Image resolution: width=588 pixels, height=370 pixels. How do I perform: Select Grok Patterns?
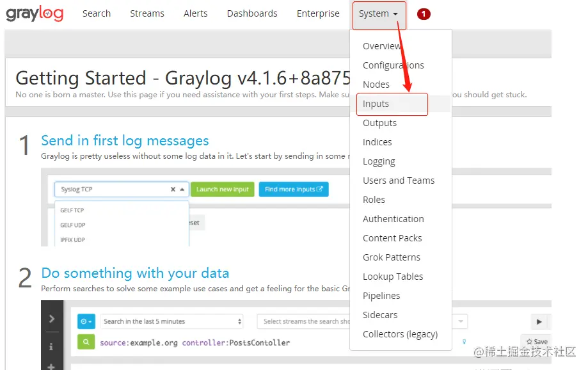(392, 257)
